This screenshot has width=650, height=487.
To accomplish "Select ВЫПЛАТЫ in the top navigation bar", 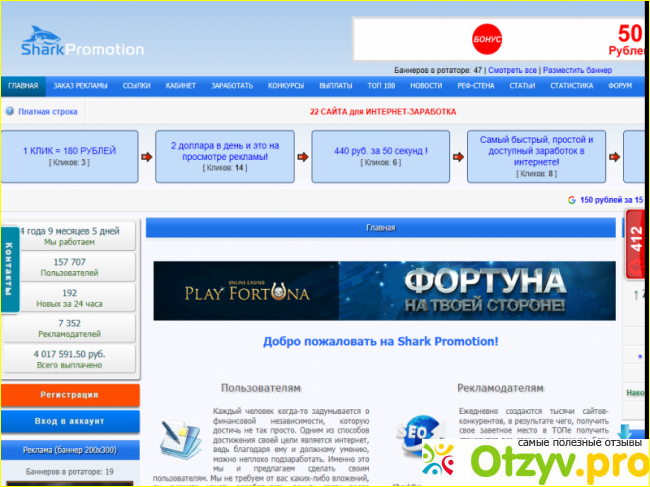I will [335, 86].
